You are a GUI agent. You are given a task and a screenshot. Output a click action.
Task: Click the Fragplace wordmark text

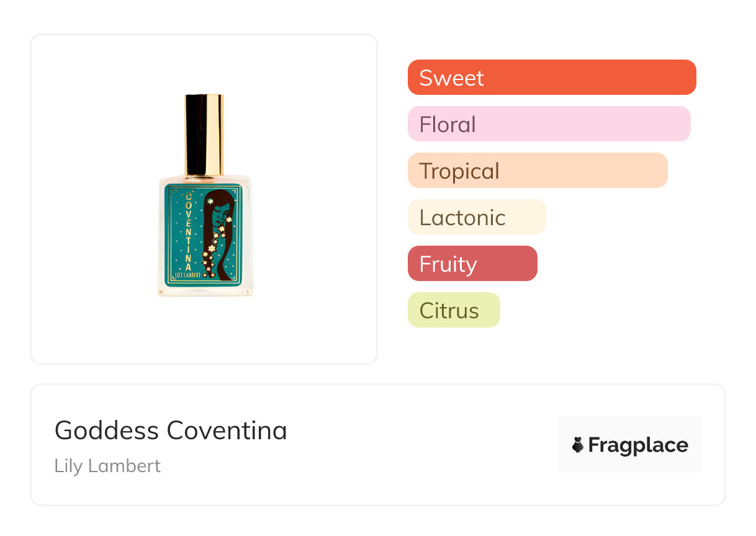pos(638,445)
